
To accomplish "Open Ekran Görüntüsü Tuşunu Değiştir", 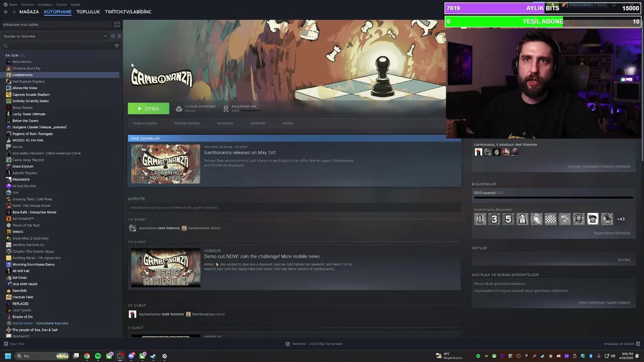I will (605, 303).
